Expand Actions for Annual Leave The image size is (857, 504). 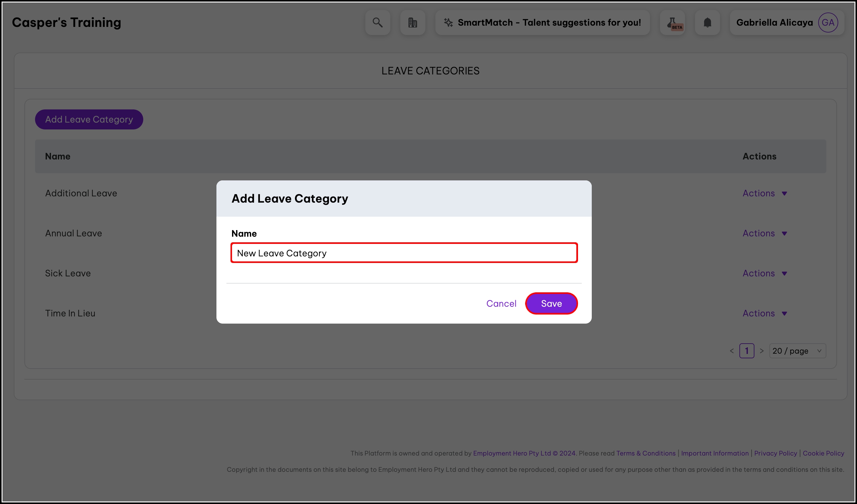pyautogui.click(x=764, y=234)
